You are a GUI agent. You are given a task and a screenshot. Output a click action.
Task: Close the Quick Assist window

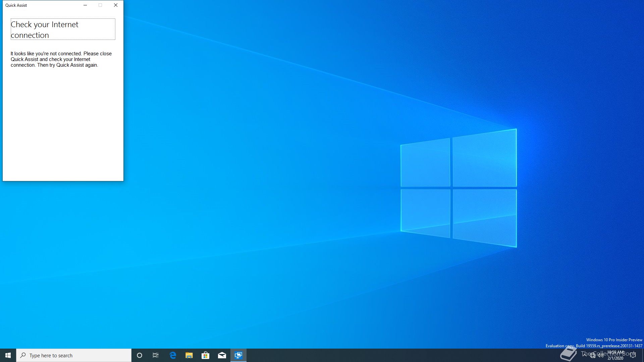tap(116, 5)
